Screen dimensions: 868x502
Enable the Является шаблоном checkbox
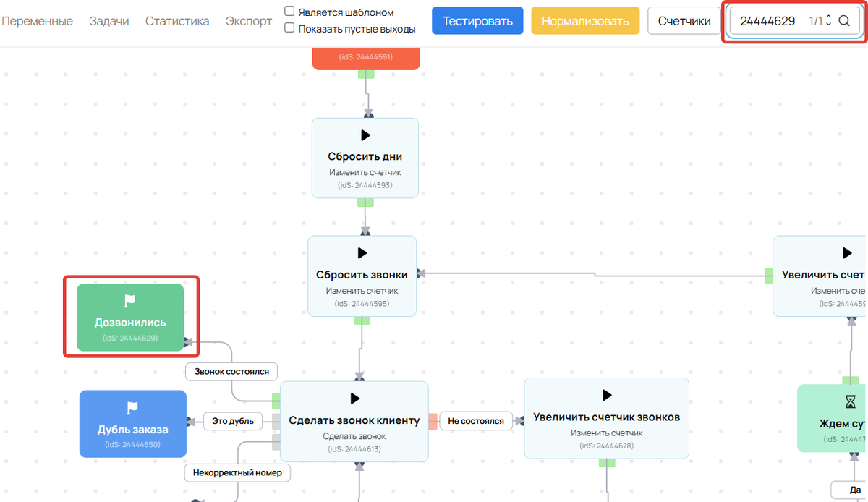point(289,12)
